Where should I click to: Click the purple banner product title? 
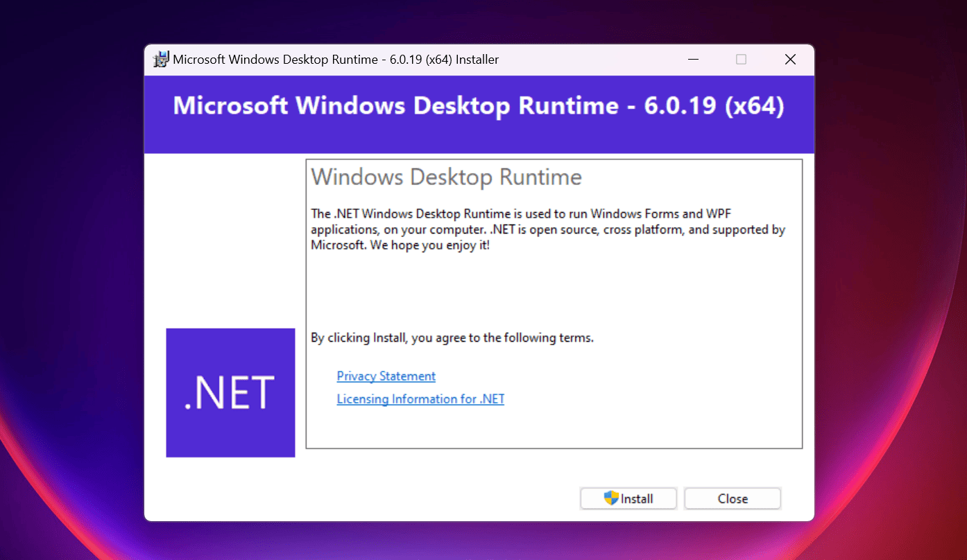coord(479,106)
